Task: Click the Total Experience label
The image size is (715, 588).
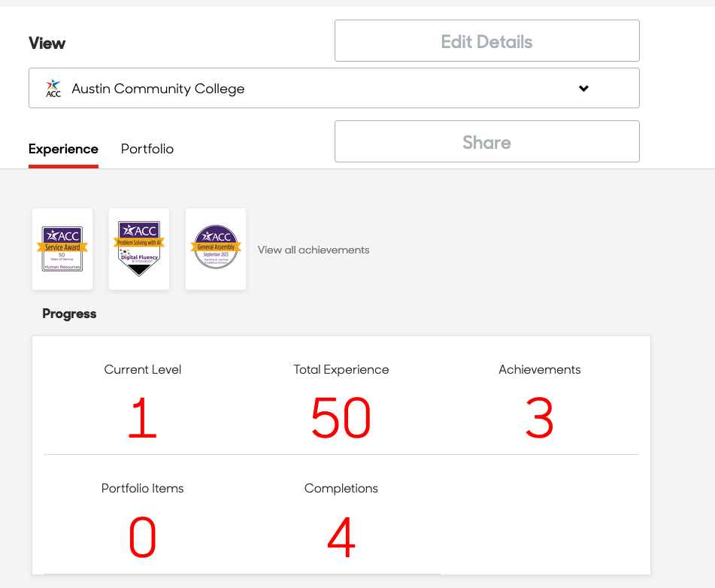Action: click(x=341, y=369)
